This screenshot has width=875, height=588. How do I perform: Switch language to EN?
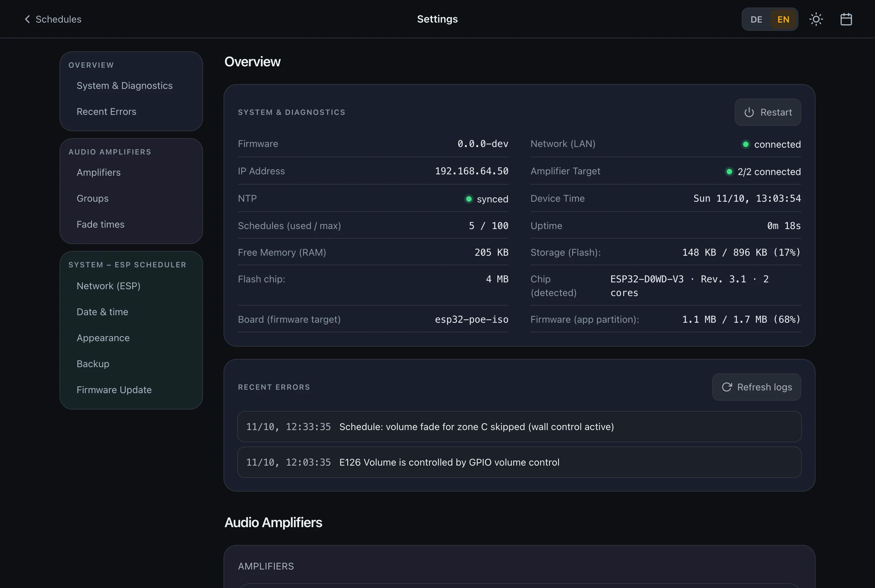(x=783, y=19)
